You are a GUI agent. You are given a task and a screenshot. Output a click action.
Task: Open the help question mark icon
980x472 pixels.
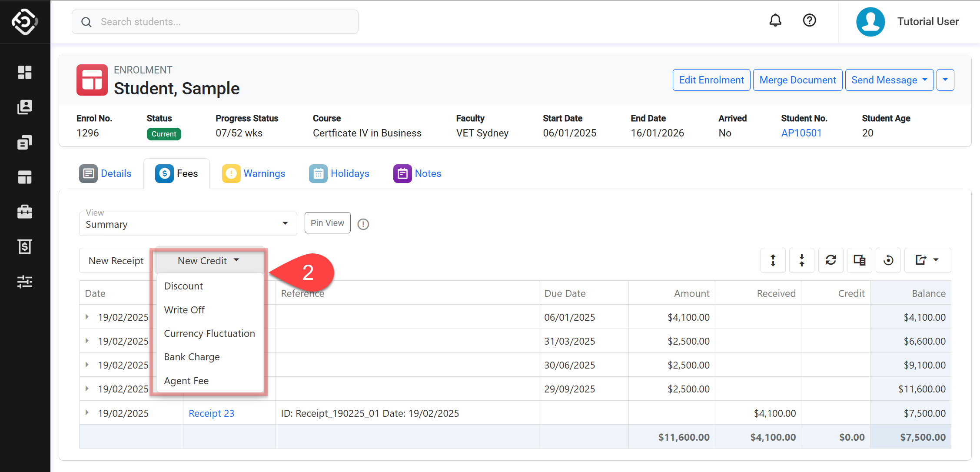click(809, 20)
